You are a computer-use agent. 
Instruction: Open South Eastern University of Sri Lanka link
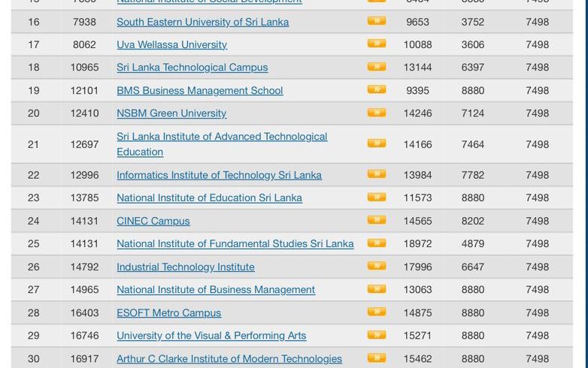(202, 22)
